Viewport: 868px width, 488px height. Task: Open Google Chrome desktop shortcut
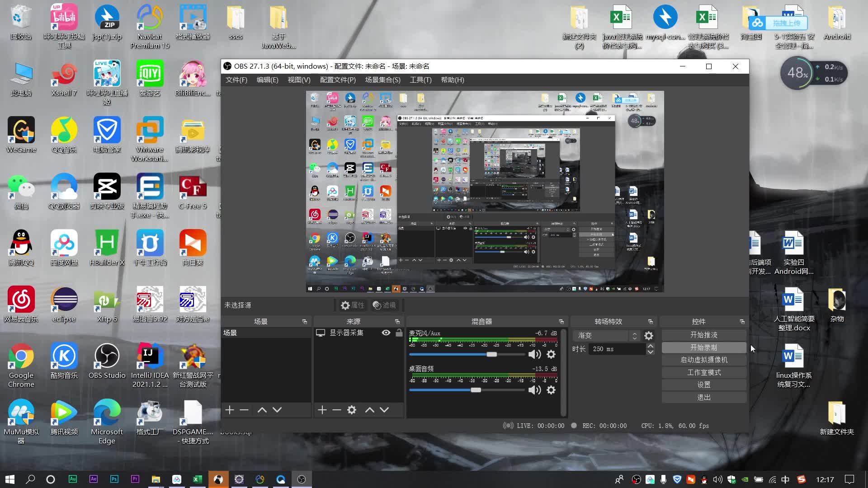[21, 366]
